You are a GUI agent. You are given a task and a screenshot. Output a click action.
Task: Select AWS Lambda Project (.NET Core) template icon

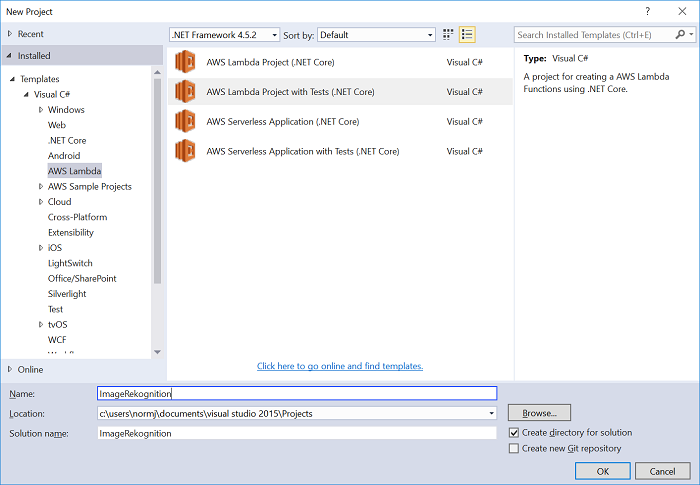(185, 62)
